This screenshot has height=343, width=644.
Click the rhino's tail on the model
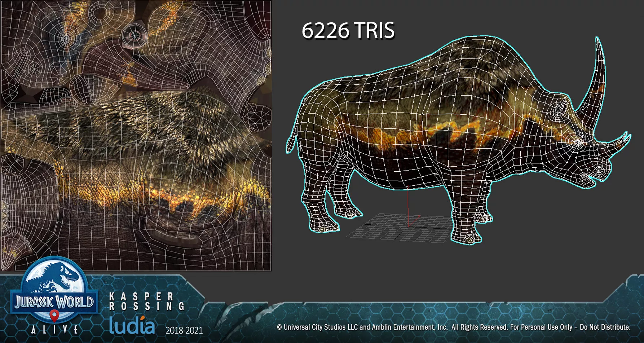(291, 142)
